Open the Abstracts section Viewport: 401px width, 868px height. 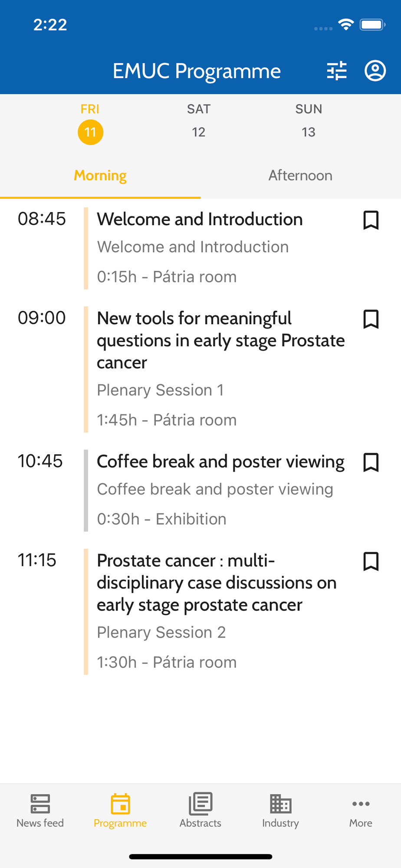point(200,811)
